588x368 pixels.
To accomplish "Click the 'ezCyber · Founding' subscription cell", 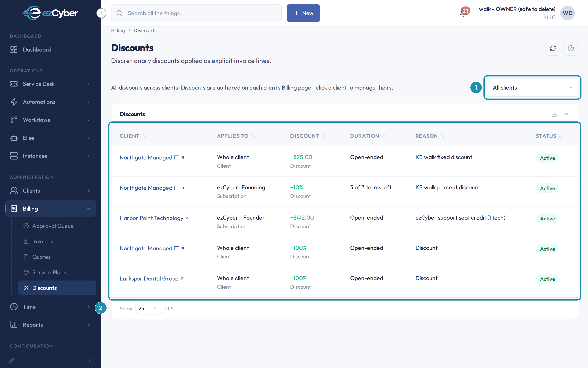I will (x=241, y=187).
